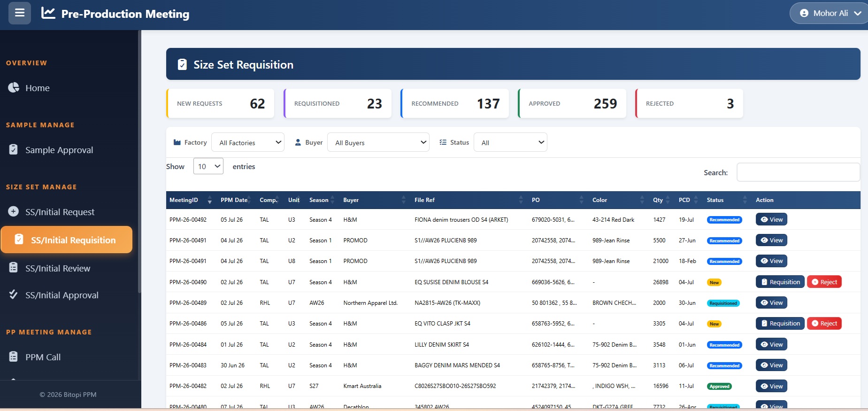Click the Requisitioned badge for PPM-26-00489
This screenshot has height=411, width=868.
pos(723,303)
